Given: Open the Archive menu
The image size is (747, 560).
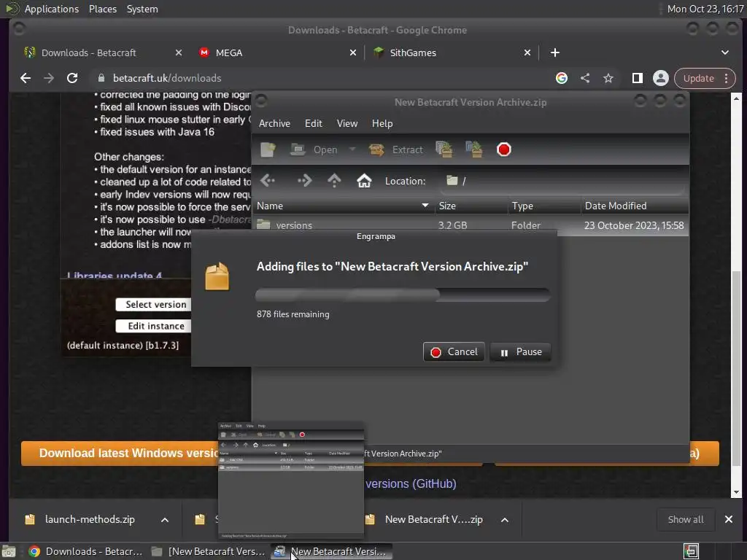Looking at the screenshot, I should point(274,123).
